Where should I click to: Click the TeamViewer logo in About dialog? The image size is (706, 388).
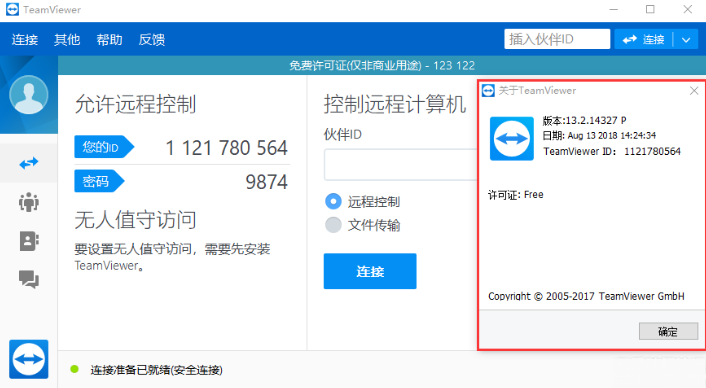click(512, 139)
